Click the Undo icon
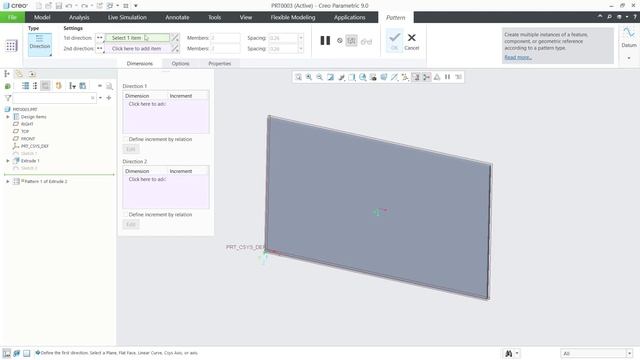 [x=69, y=6]
